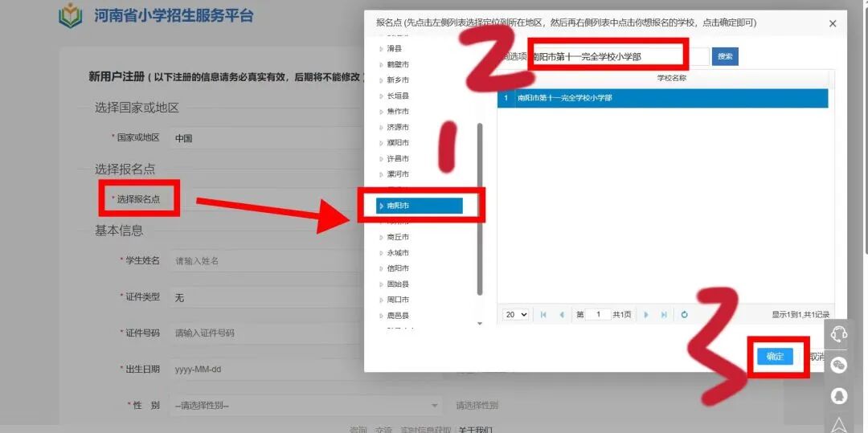The image size is (868, 433).
Task: Select 漯河市 in the region tree
Action: click(x=398, y=174)
